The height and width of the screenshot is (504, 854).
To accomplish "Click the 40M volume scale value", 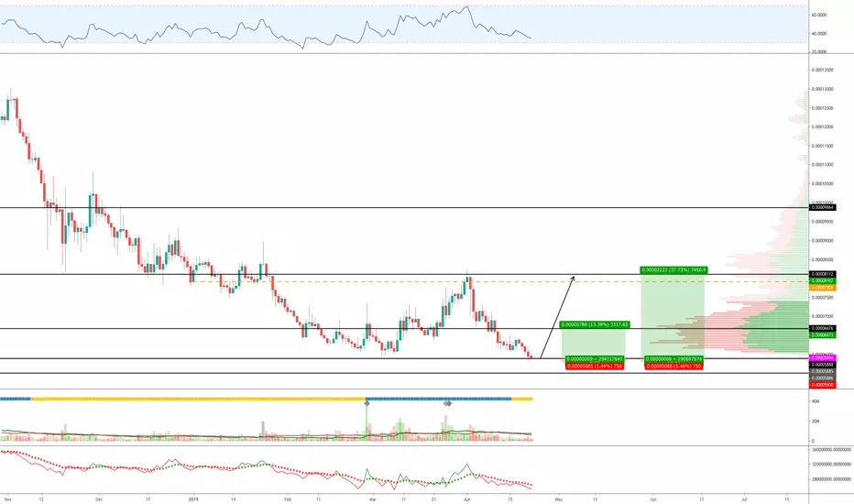I will [816, 401].
